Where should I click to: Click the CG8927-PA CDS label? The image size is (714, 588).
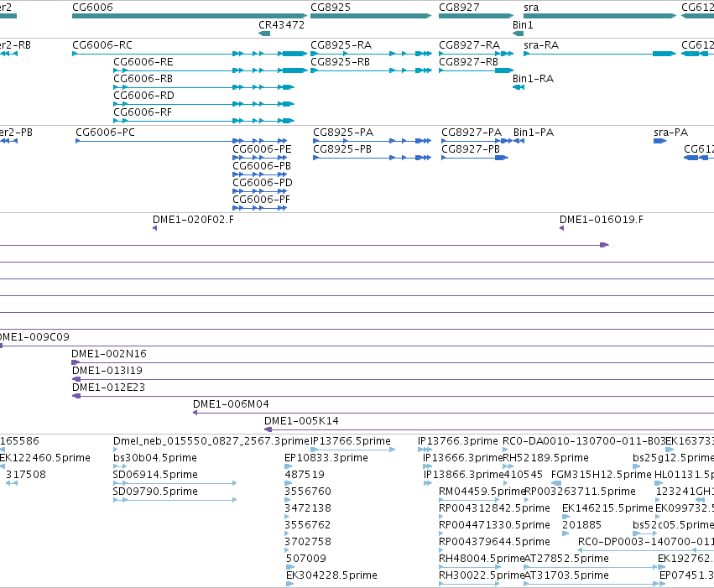click(472, 133)
